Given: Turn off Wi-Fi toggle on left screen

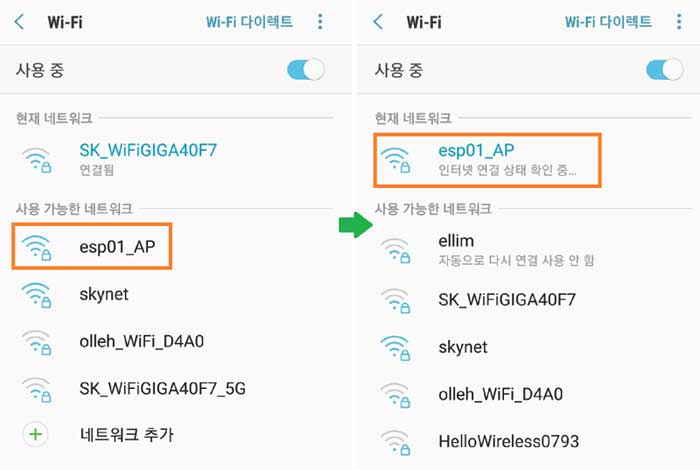Looking at the screenshot, I should click(306, 70).
